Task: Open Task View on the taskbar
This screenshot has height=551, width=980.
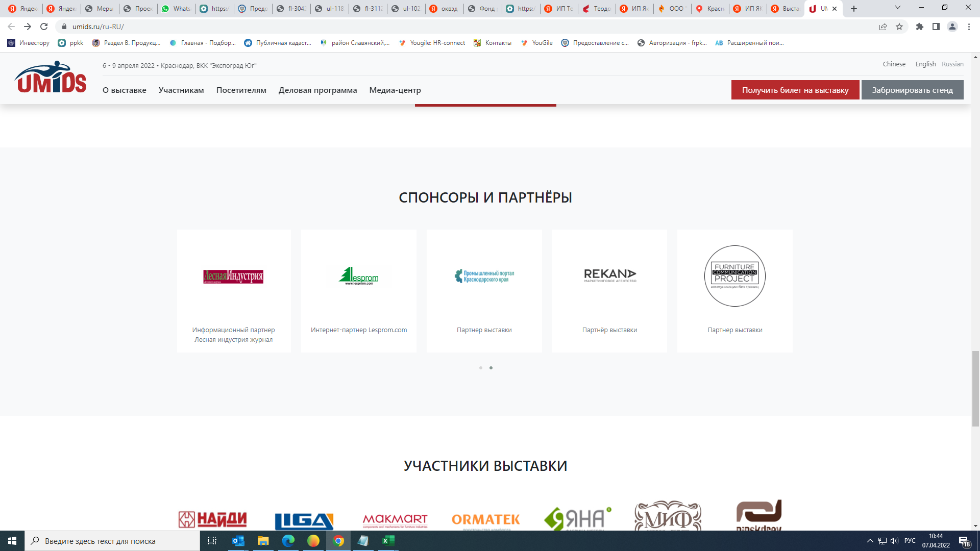Action: 212,541
